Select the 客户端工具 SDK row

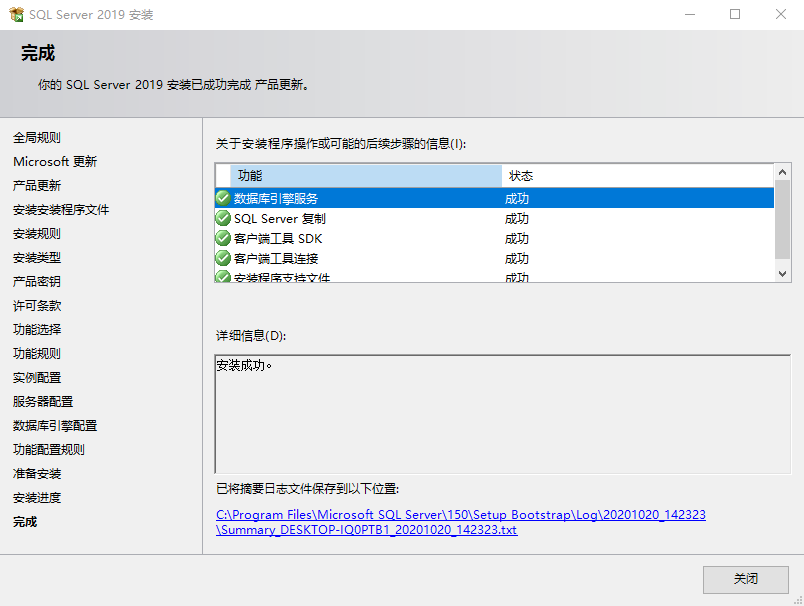click(x=494, y=238)
